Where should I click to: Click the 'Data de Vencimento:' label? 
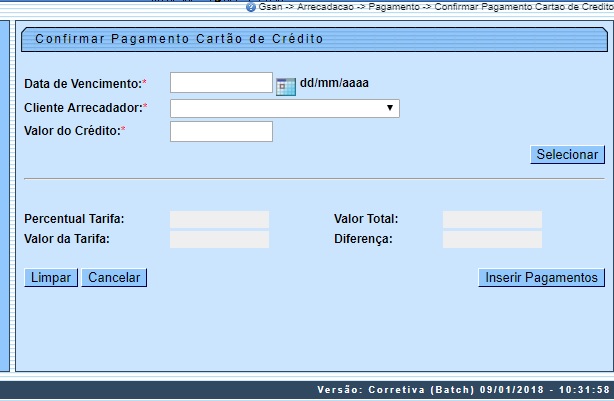(83, 84)
